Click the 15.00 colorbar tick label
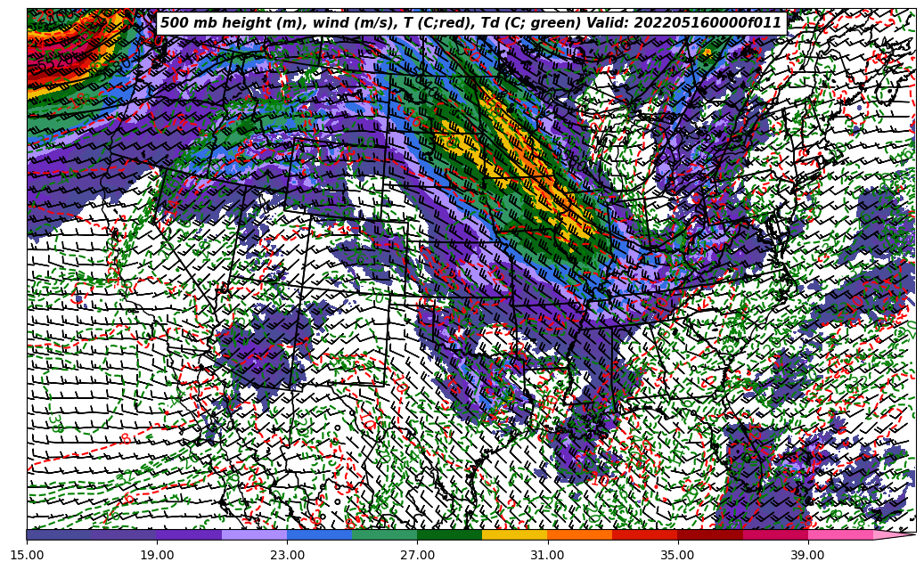This screenshot has width=924, height=570. point(27,555)
